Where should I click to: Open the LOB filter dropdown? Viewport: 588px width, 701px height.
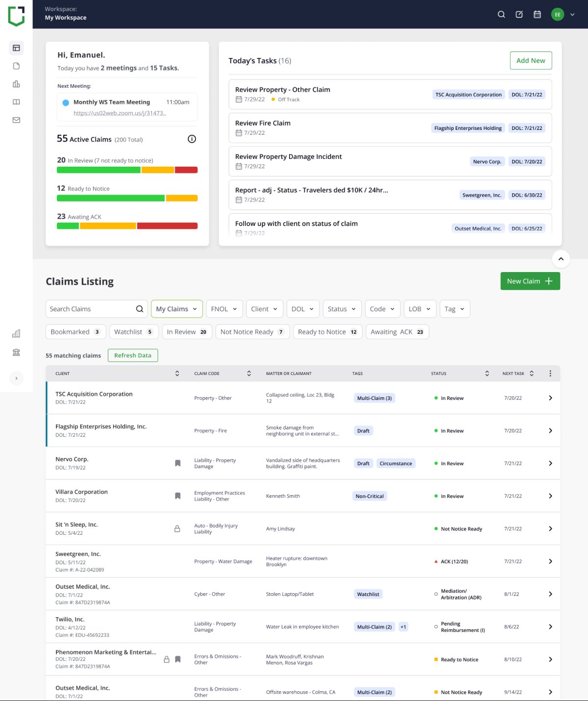[x=420, y=309]
